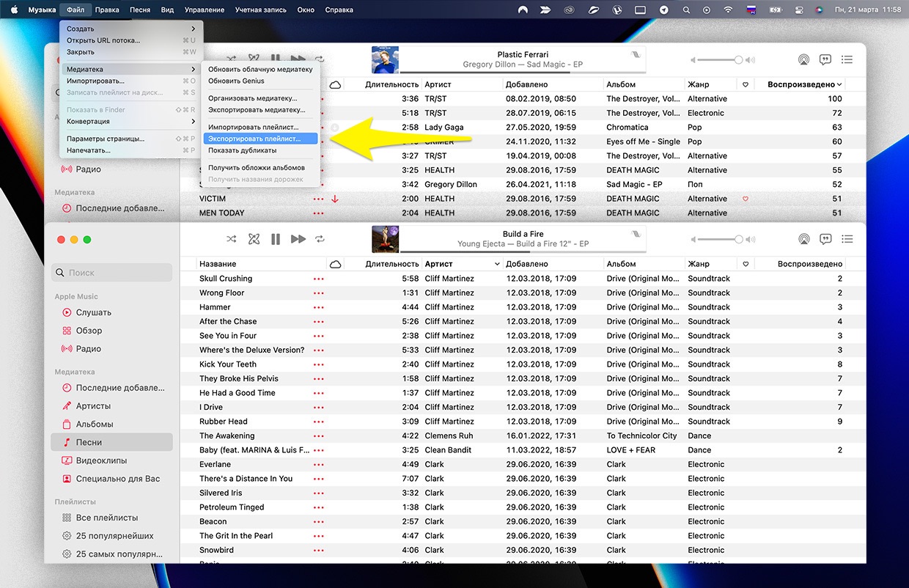The image size is (909, 588).
Task: Sort by Артист column in front window
Action: (462, 264)
